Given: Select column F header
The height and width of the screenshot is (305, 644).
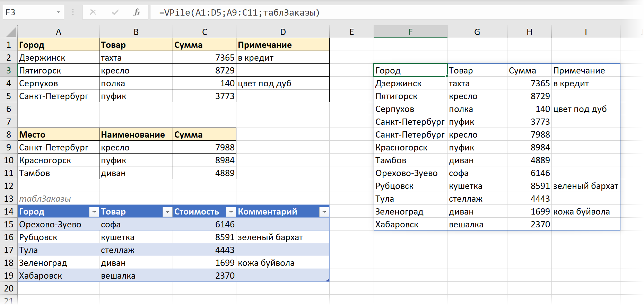Looking at the screenshot, I should tap(410, 32).
